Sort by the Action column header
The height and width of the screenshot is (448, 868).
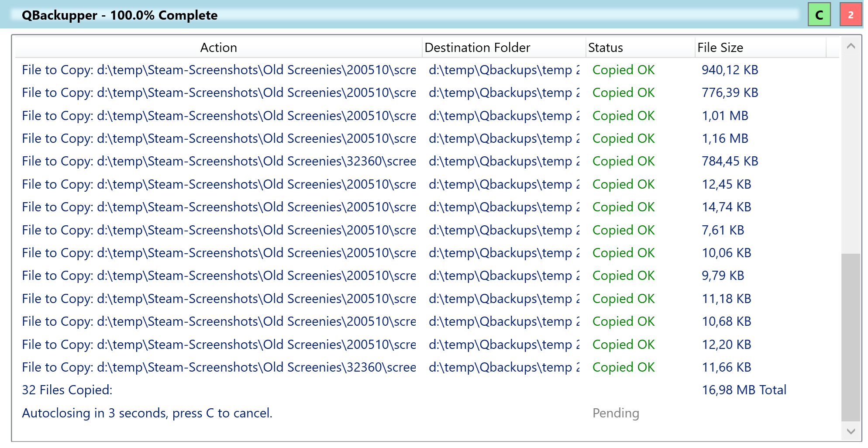click(219, 48)
